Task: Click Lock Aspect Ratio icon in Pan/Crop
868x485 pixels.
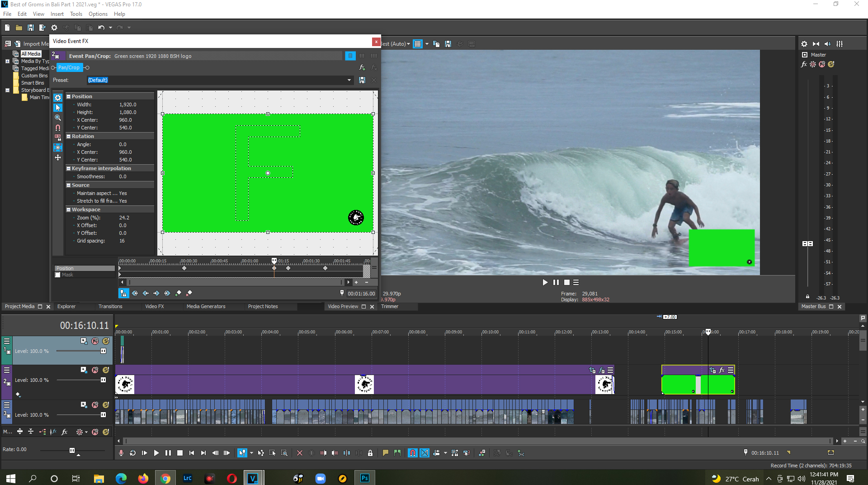Action: (58, 138)
